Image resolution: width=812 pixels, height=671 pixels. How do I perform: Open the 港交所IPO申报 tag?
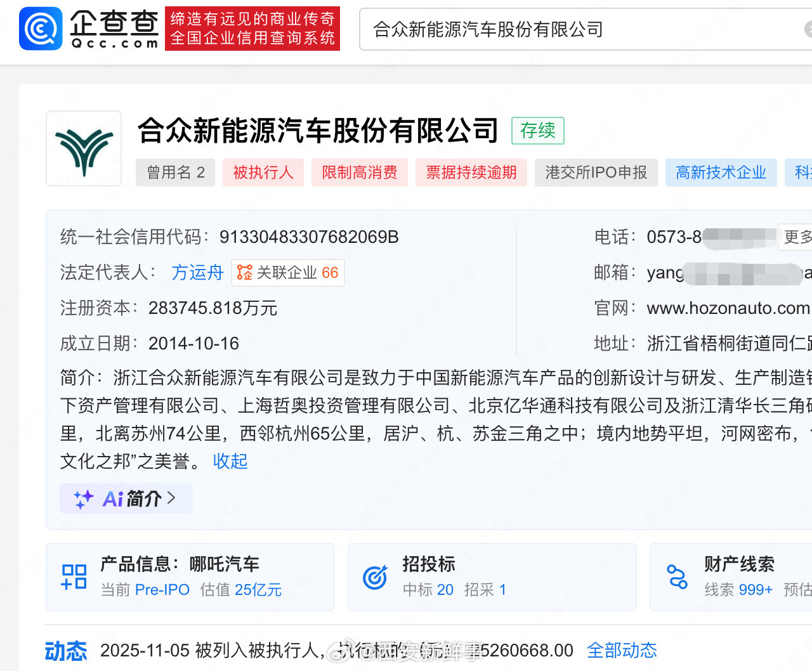click(x=596, y=173)
